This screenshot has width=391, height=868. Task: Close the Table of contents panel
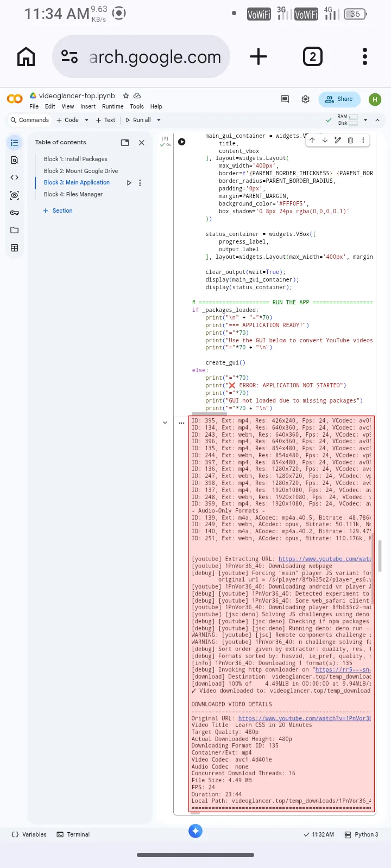pos(142,143)
